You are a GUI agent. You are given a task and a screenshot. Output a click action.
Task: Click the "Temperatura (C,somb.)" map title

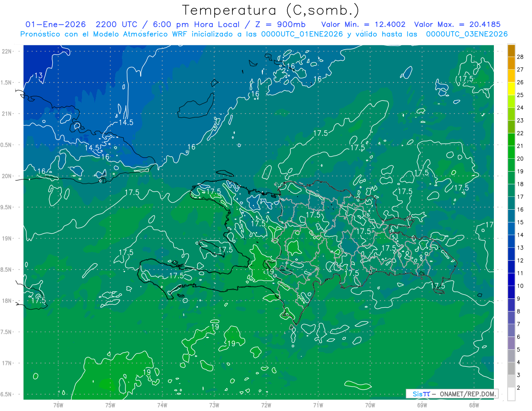coord(271,10)
